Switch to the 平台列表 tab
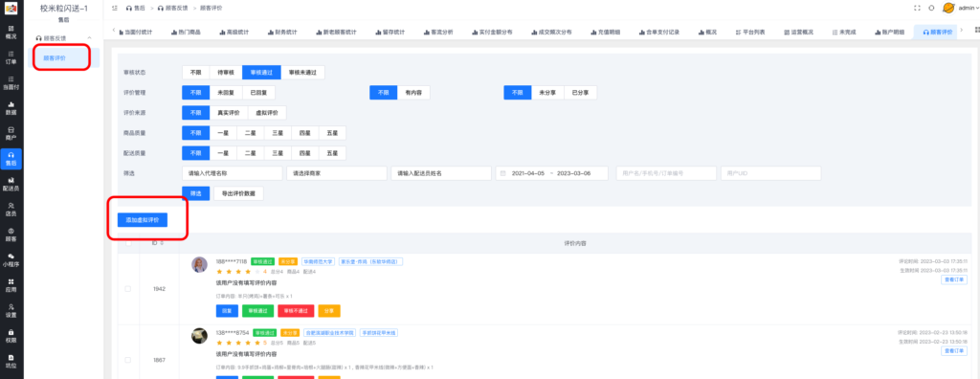Viewport: 980px width, 379px height. [749, 32]
